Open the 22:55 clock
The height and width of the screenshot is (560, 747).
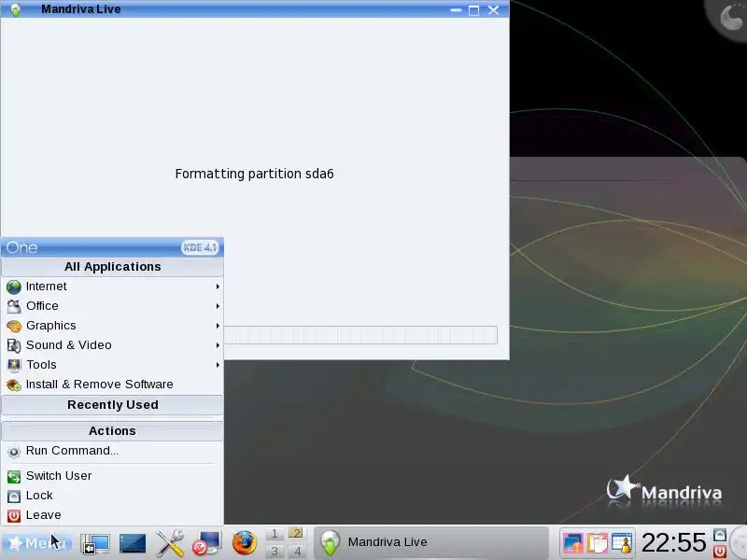coord(674,542)
